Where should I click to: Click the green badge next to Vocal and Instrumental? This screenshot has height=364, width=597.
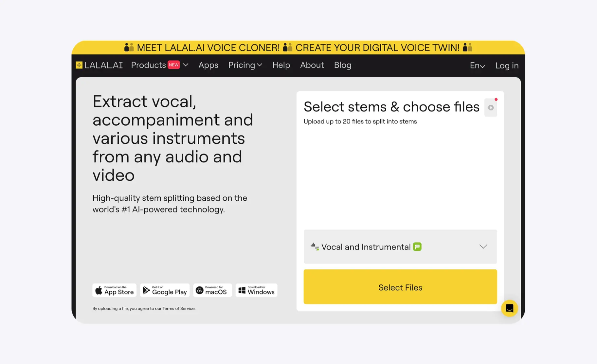(x=417, y=246)
